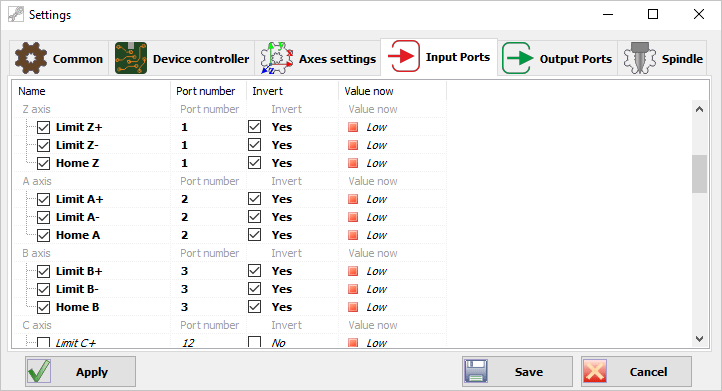Click the Value now column header
The width and height of the screenshot is (722, 391).
[392, 91]
